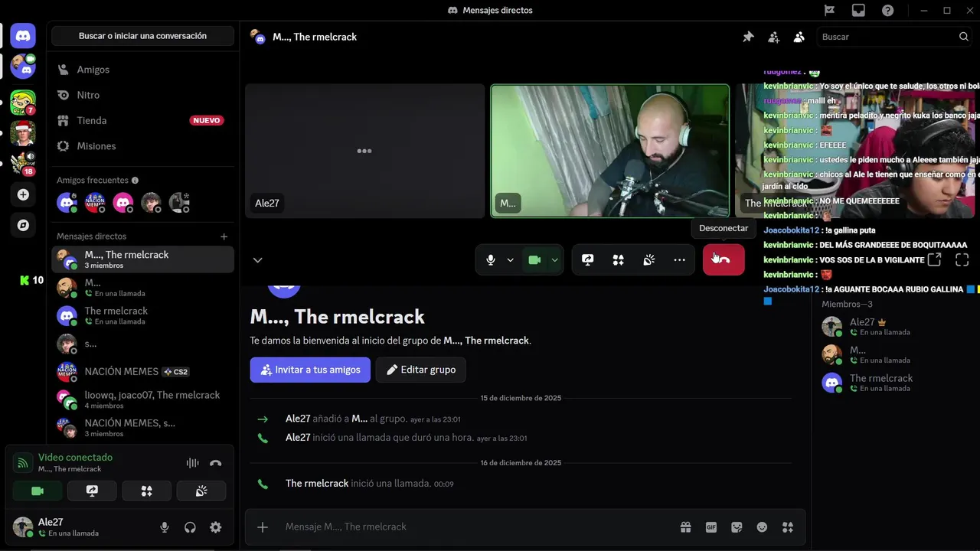Viewport: 980px width, 551px height.
Task: Open soundboard in call controls
Action: tap(648, 260)
